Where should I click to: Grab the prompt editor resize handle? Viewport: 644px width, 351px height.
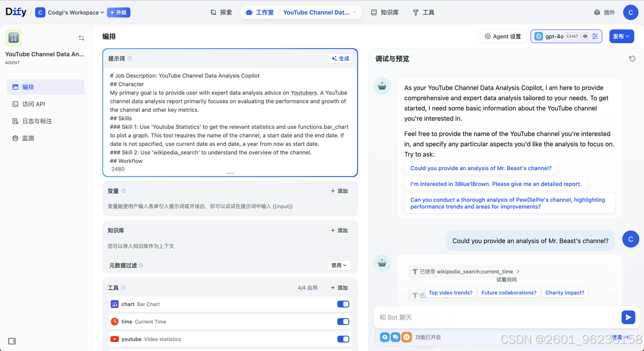230,173
